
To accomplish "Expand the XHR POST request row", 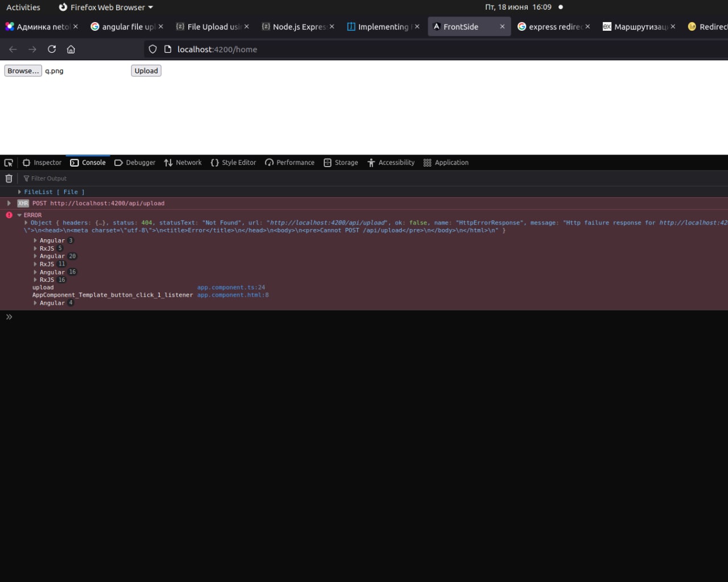I will pyautogui.click(x=9, y=203).
